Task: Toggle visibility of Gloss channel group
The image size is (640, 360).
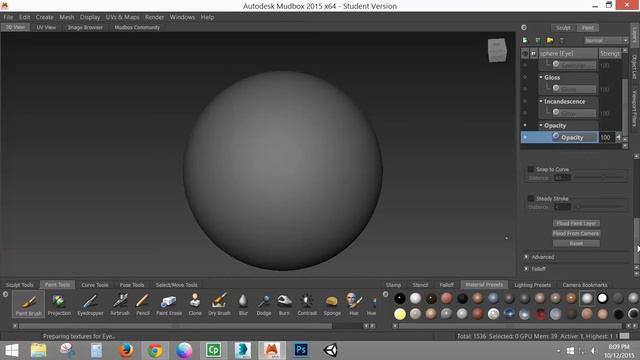Action: pos(525,77)
